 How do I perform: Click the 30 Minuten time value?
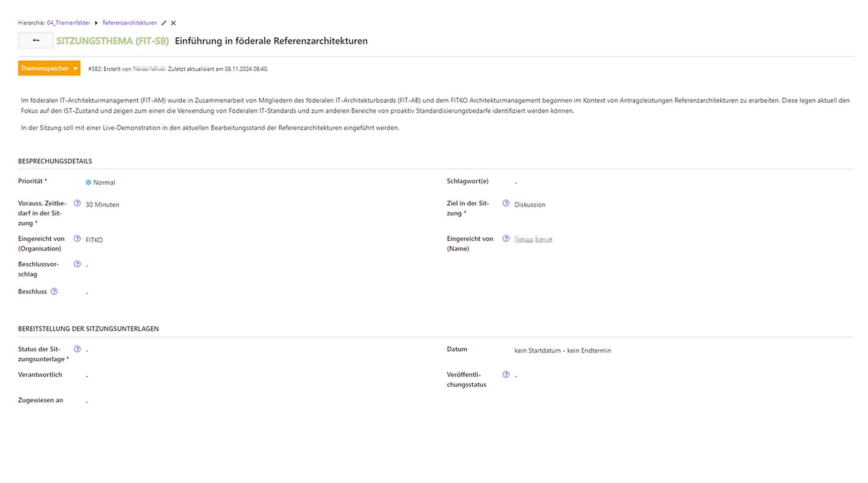[x=102, y=204]
